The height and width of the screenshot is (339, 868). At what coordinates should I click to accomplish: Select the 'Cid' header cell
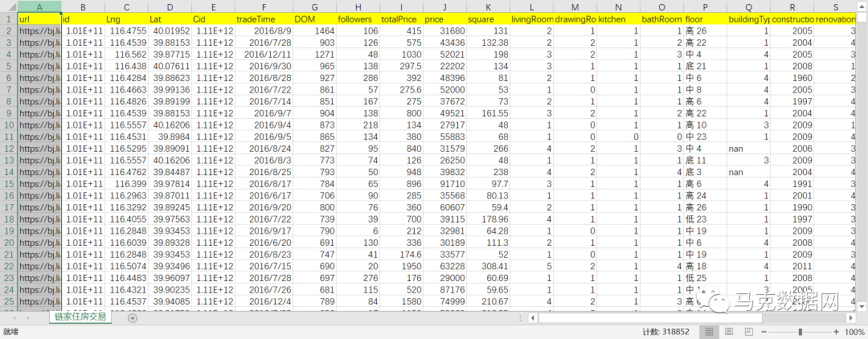click(x=213, y=19)
